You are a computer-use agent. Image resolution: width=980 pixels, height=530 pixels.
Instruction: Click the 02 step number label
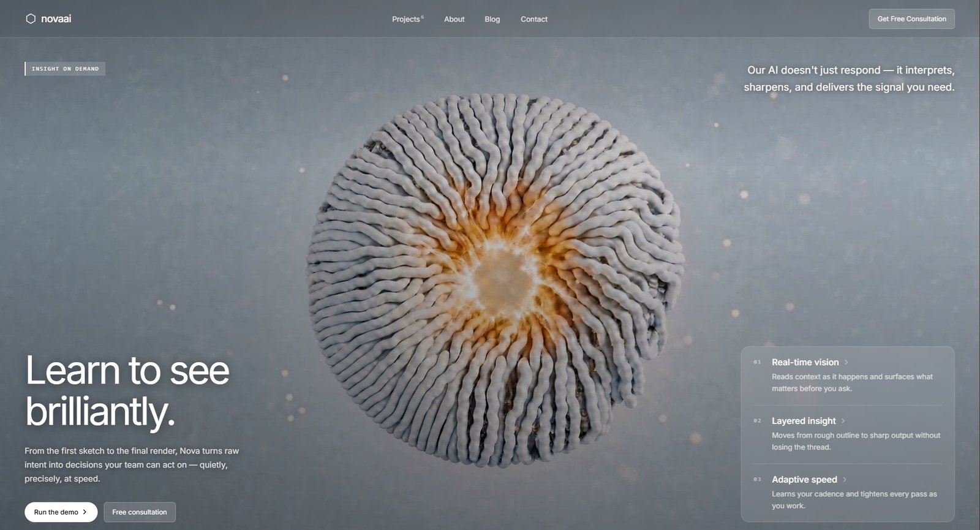[757, 421]
